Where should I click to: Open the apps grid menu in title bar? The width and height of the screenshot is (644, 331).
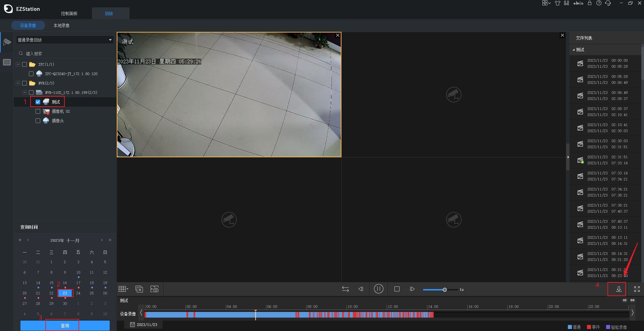point(546,3)
